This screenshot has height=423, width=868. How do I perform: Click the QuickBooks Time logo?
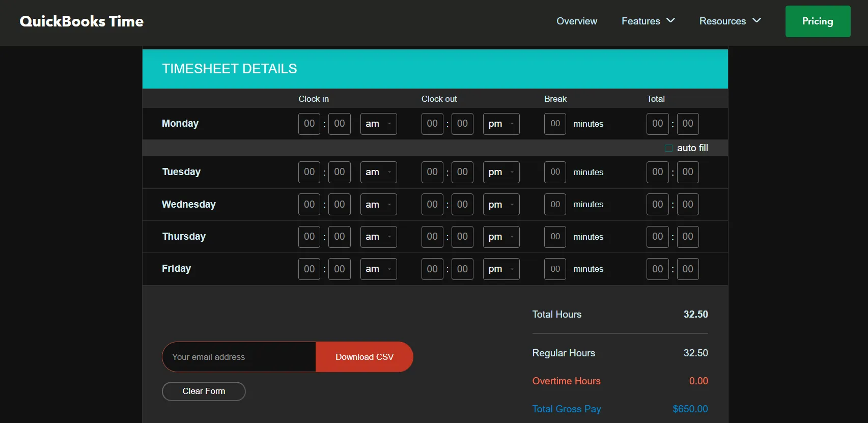click(x=81, y=21)
